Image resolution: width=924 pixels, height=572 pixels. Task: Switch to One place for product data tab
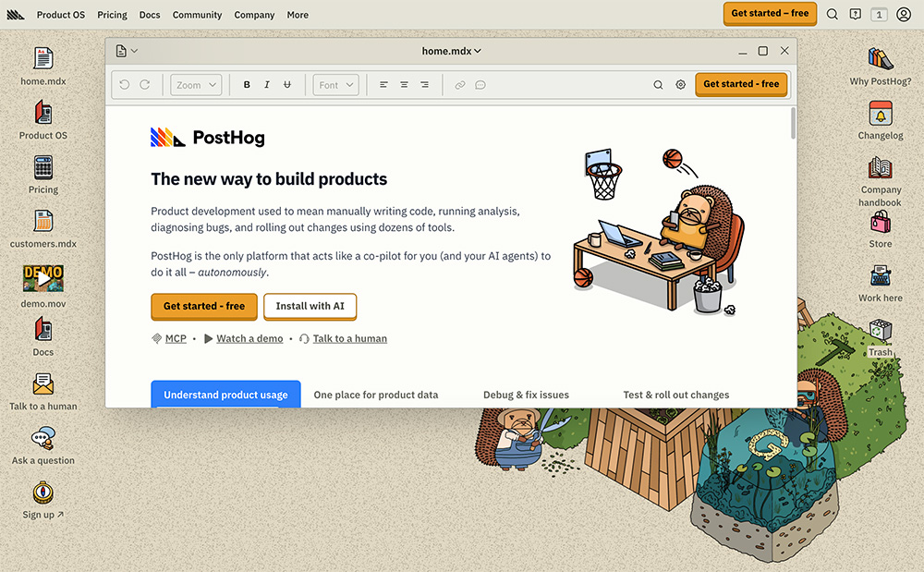coord(376,395)
